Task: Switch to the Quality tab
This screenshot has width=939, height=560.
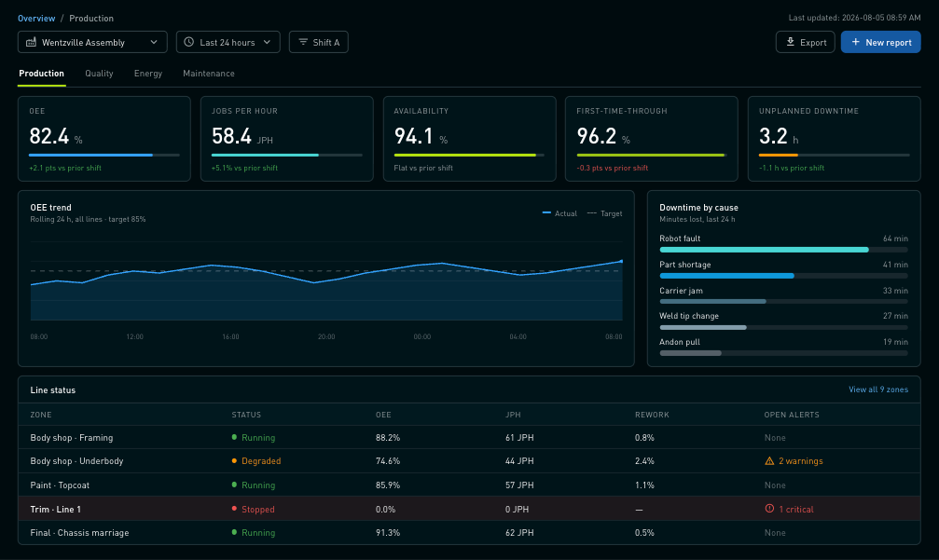Action: pyautogui.click(x=99, y=74)
